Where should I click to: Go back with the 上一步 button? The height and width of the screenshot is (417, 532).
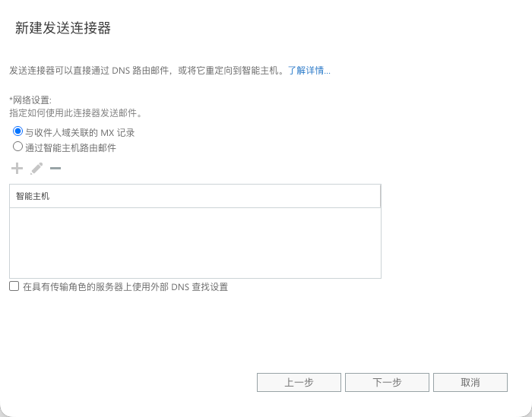click(299, 382)
